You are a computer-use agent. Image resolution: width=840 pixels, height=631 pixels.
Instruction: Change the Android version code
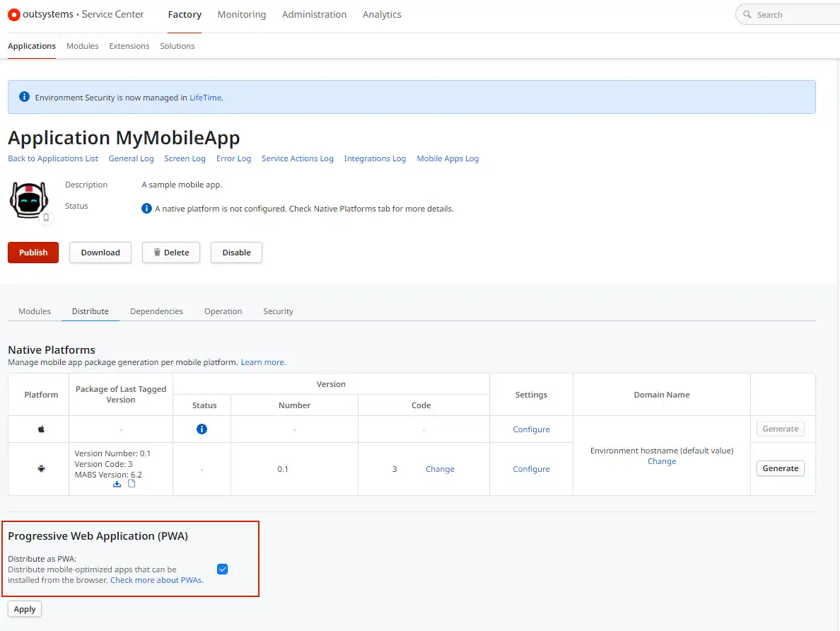point(440,469)
